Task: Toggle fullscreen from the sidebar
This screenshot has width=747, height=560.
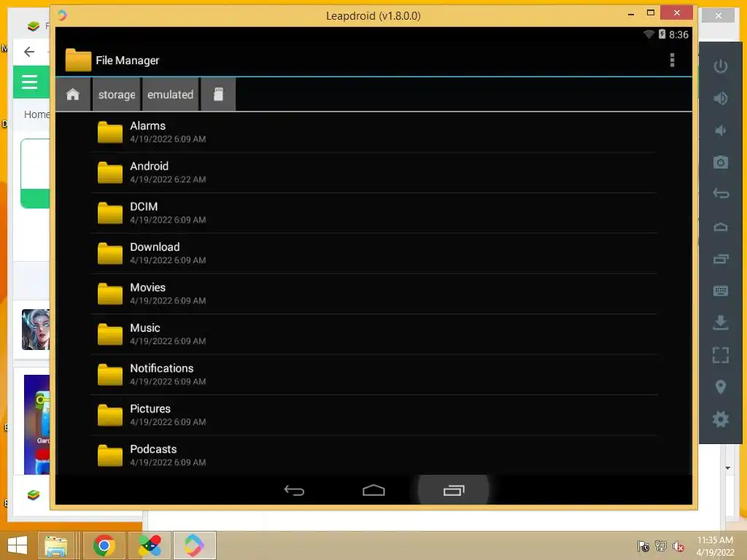Action: click(720, 355)
